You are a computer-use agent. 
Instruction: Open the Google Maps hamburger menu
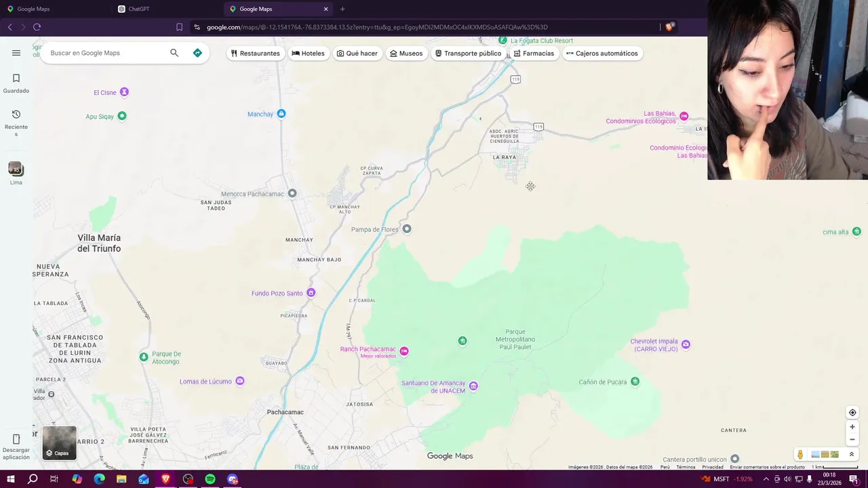[16, 53]
